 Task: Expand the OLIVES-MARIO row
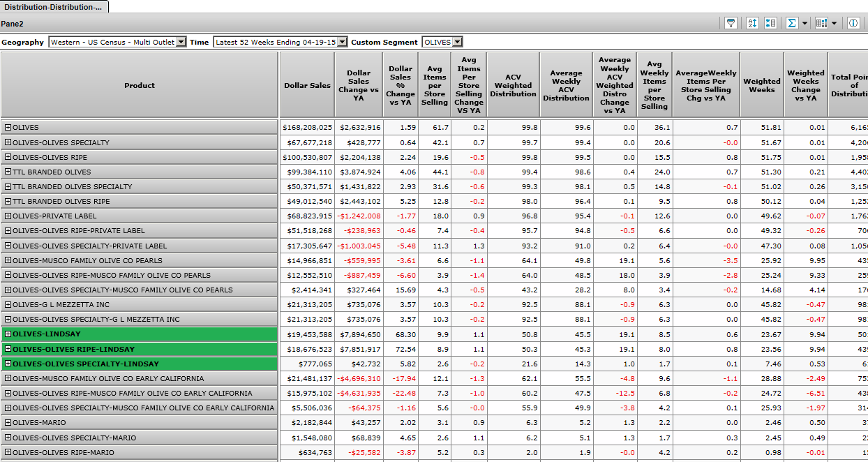click(8, 423)
